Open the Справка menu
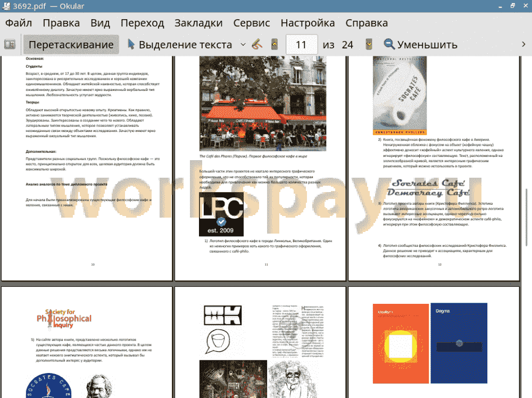Screen dimensions: 532x398 tap(367, 23)
